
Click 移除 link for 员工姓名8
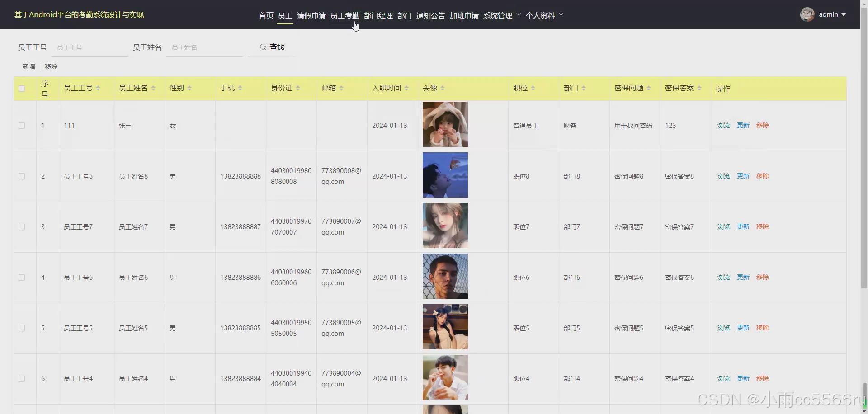tap(763, 176)
